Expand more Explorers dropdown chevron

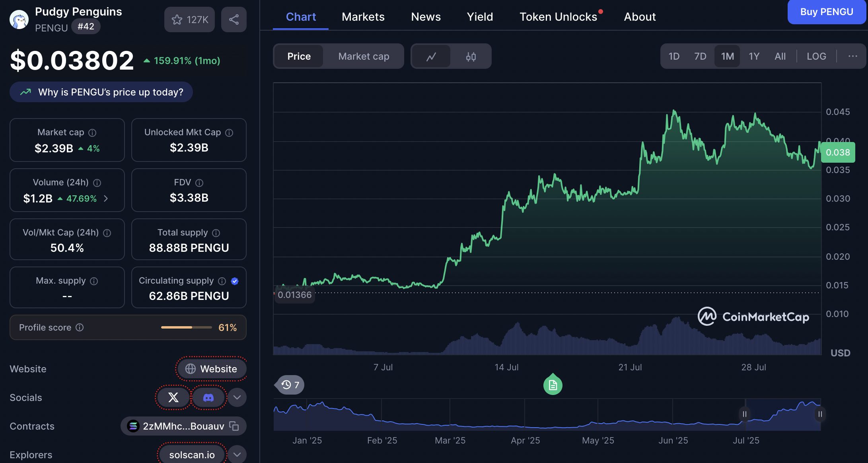(x=237, y=454)
